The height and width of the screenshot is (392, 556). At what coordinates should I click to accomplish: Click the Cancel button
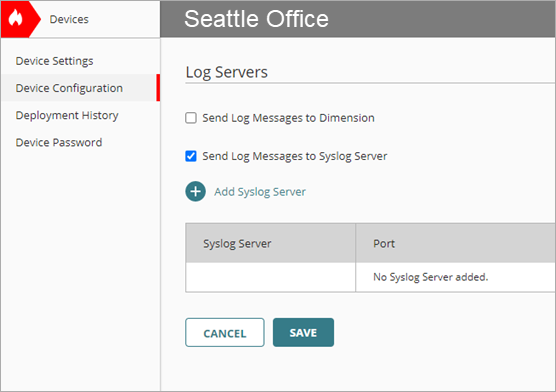pos(225,332)
